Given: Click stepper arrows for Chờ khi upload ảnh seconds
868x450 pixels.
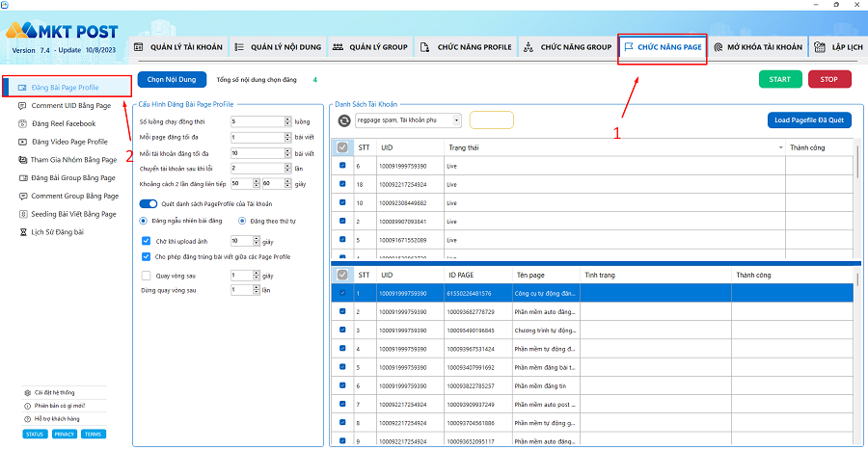Looking at the screenshot, I should point(257,241).
